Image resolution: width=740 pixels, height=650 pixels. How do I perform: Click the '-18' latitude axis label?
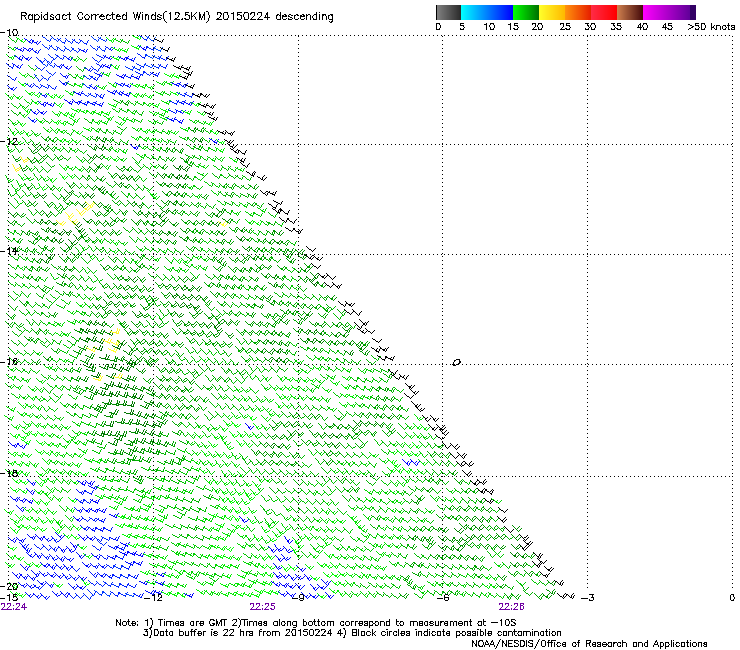coord(9,473)
